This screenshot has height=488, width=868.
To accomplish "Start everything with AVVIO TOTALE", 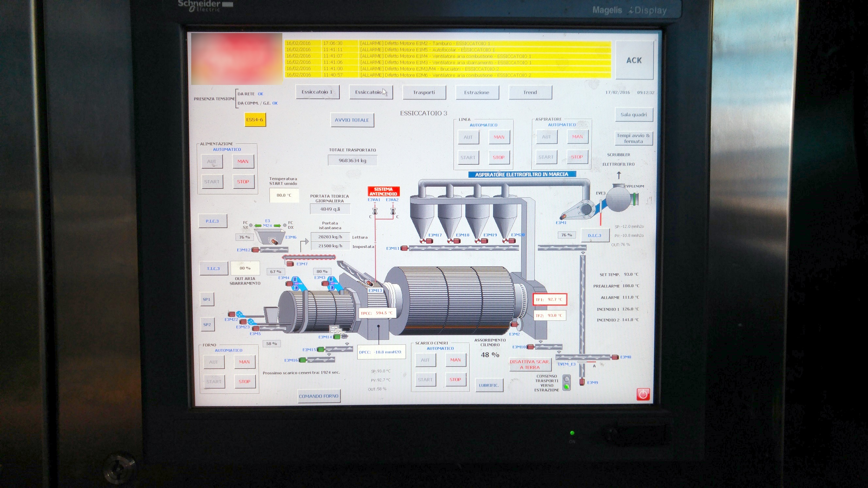I will [x=352, y=120].
